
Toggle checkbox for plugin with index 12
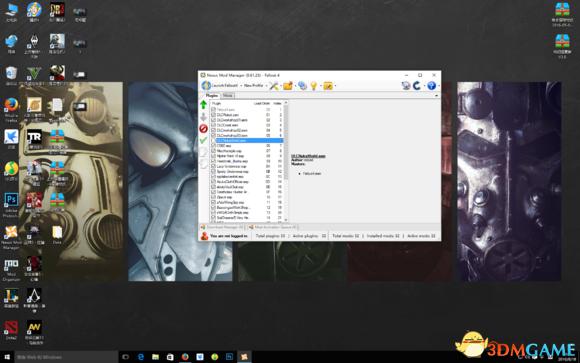coord(213,172)
